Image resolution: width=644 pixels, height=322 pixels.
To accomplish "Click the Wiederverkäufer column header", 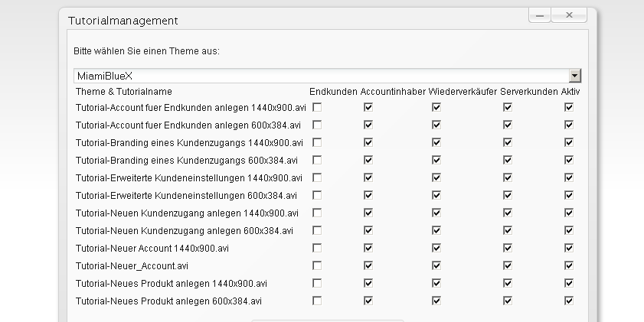I will [x=462, y=92].
